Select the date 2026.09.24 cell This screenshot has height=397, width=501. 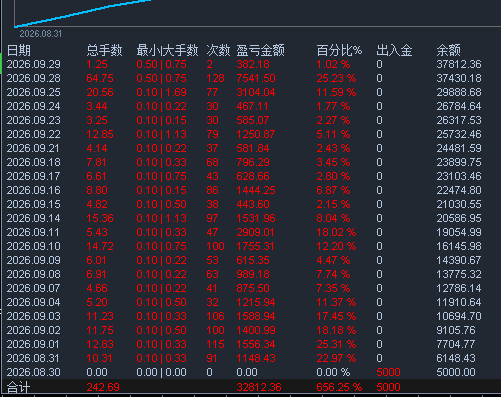pyautogui.click(x=34, y=106)
